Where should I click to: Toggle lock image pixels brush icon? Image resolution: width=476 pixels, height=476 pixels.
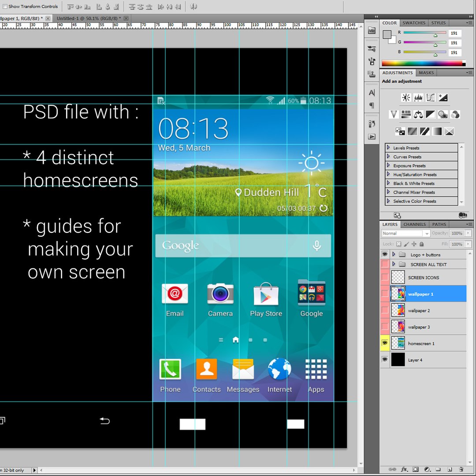point(406,244)
